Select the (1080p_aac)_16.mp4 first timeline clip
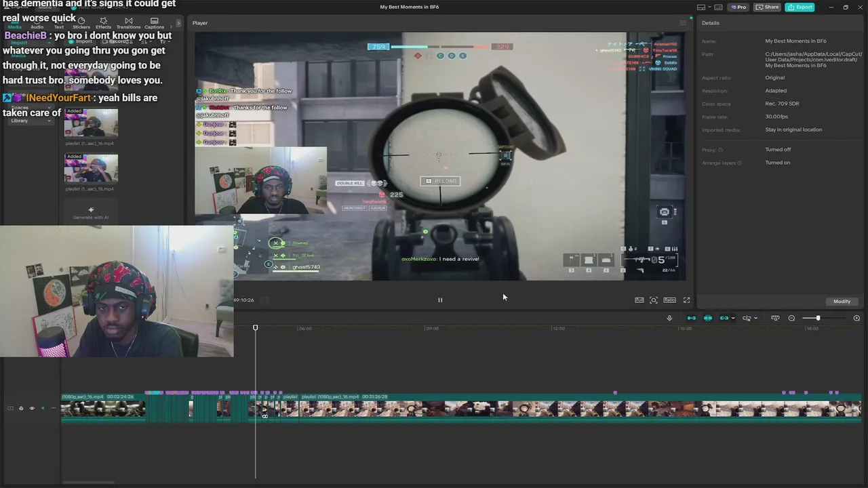868x488 pixels. pos(103,407)
